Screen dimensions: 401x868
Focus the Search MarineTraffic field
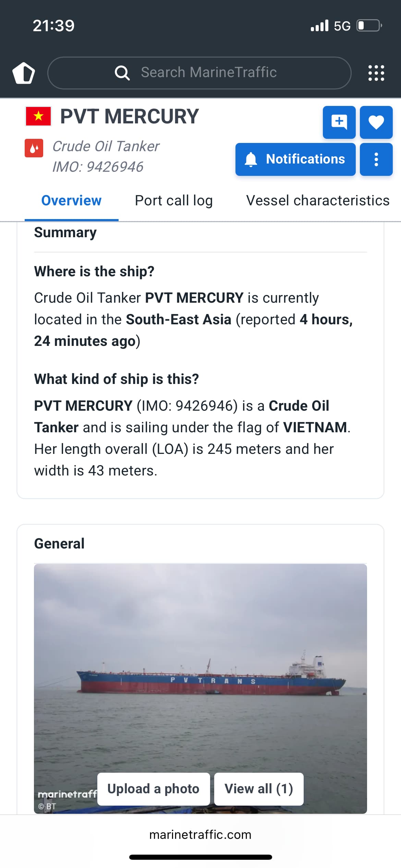(x=208, y=73)
